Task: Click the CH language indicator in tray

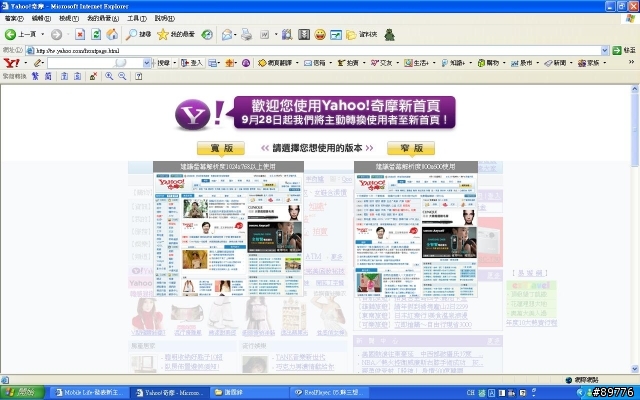Action: (470, 393)
